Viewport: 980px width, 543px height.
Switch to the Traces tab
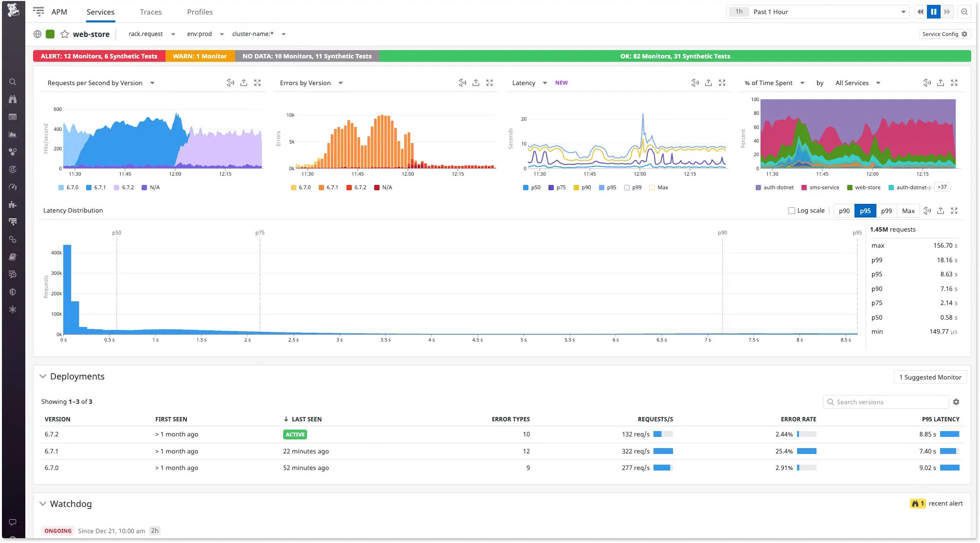[x=150, y=12]
